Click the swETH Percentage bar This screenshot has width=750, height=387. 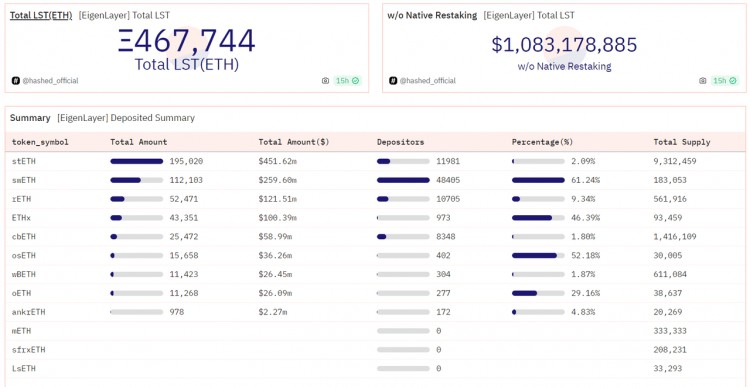tap(538, 180)
